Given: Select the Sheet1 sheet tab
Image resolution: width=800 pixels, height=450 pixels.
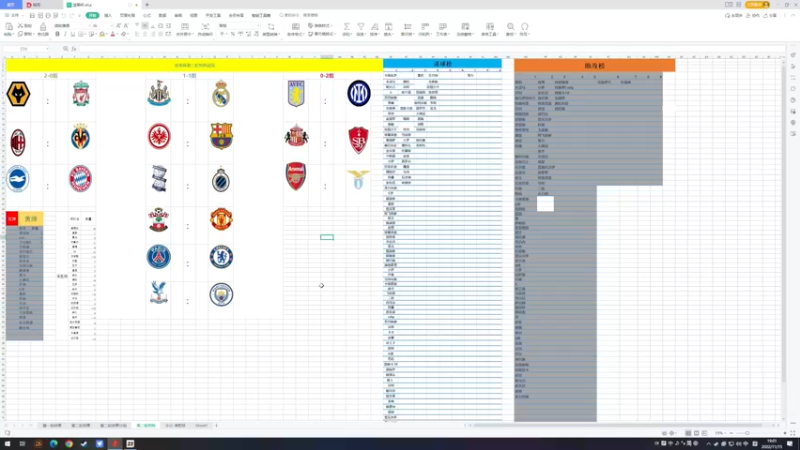Looking at the screenshot, I should pos(201,426).
